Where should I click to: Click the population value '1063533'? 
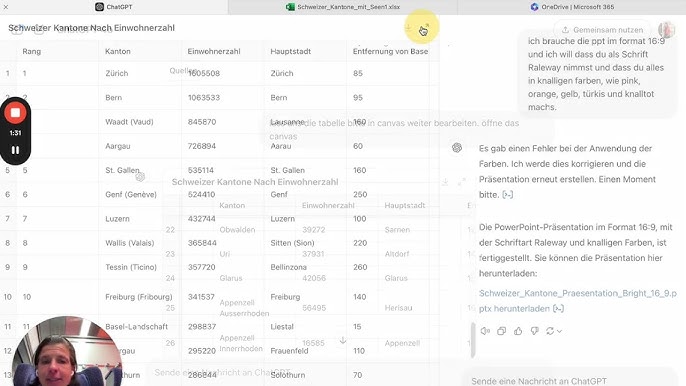204,98
